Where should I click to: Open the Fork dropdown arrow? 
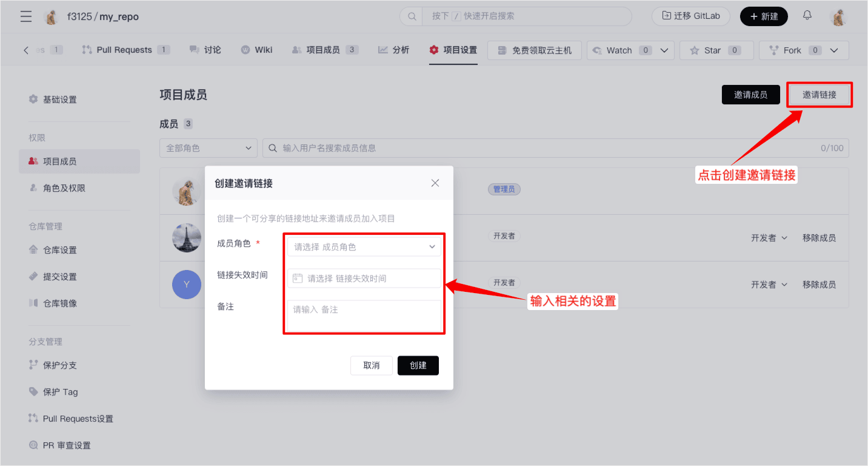click(835, 50)
